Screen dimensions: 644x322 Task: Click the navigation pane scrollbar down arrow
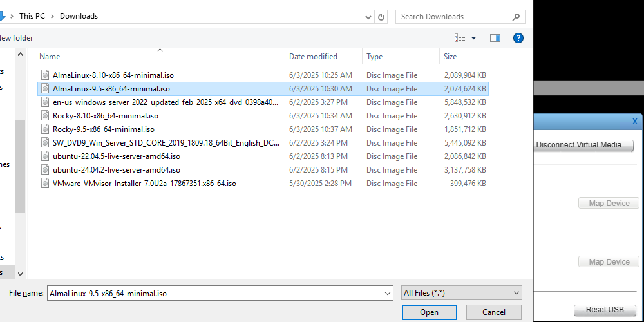click(20, 274)
